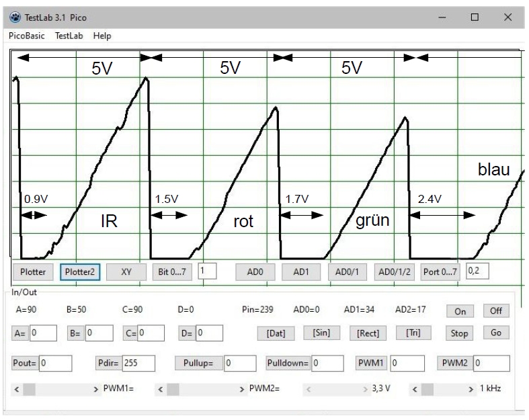Click left arrow of PWM1 slider

tap(17, 389)
